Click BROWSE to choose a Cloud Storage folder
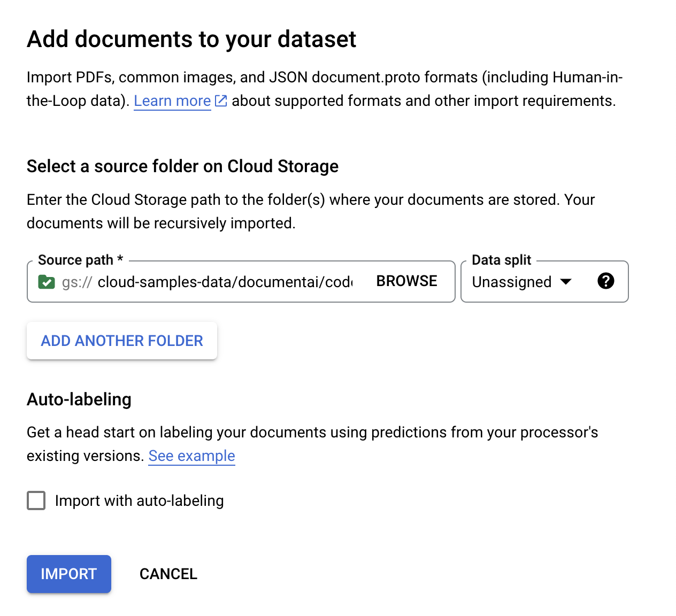The image size is (676, 616). click(406, 281)
